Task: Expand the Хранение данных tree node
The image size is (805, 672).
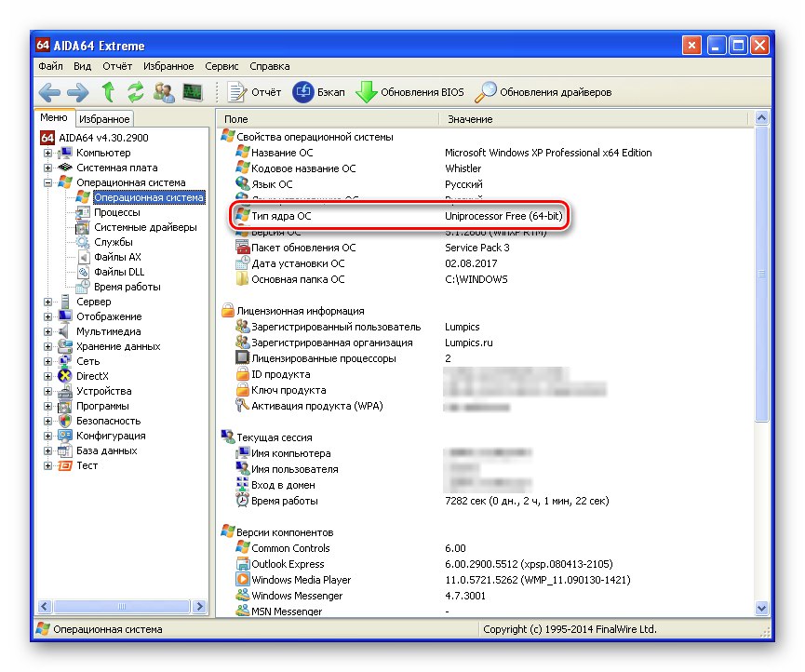Action: pyautogui.click(x=47, y=346)
